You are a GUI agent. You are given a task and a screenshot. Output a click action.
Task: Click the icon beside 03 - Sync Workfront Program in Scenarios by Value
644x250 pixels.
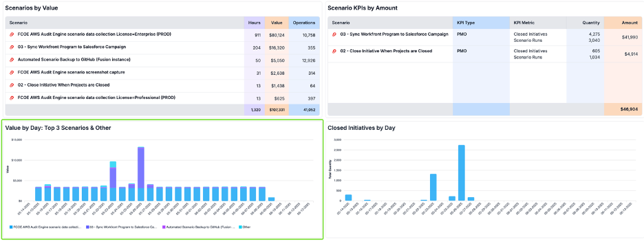[12, 47]
